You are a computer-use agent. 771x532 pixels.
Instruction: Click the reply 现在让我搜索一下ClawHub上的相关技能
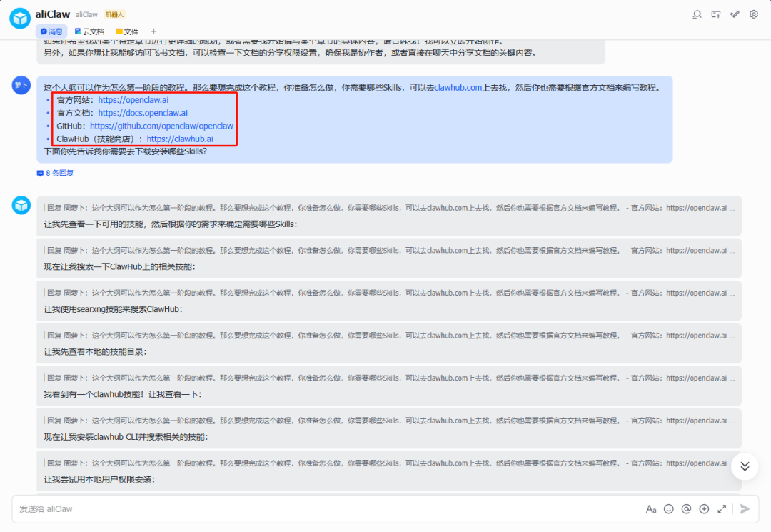pos(389,259)
